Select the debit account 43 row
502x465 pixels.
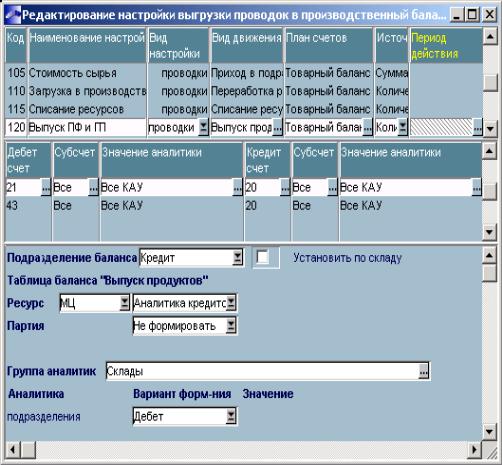point(243,206)
